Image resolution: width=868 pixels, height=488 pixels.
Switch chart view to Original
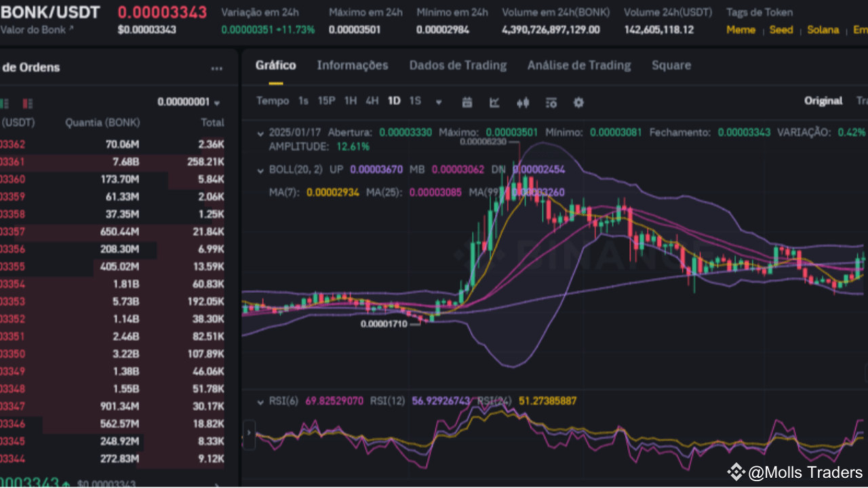(x=823, y=101)
